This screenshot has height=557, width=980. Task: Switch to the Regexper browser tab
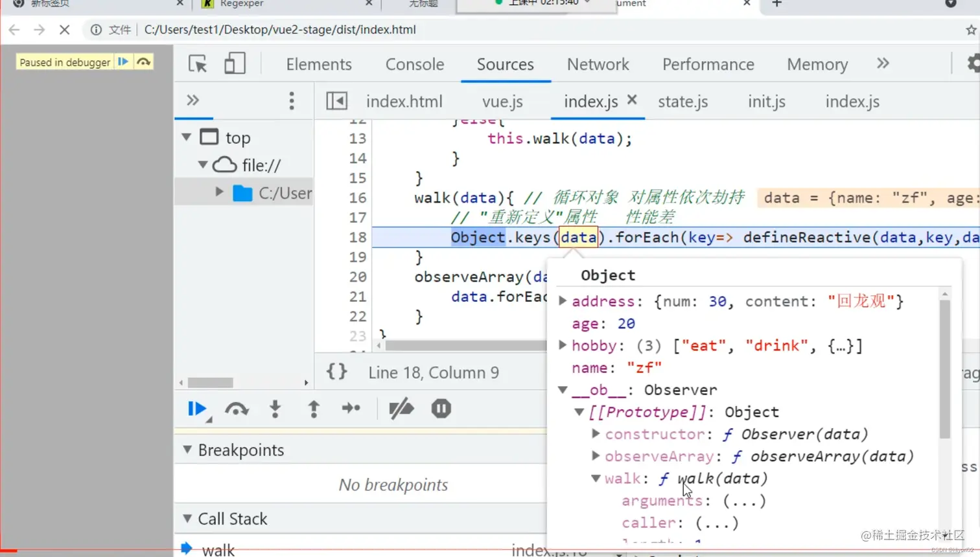click(x=242, y=4)
